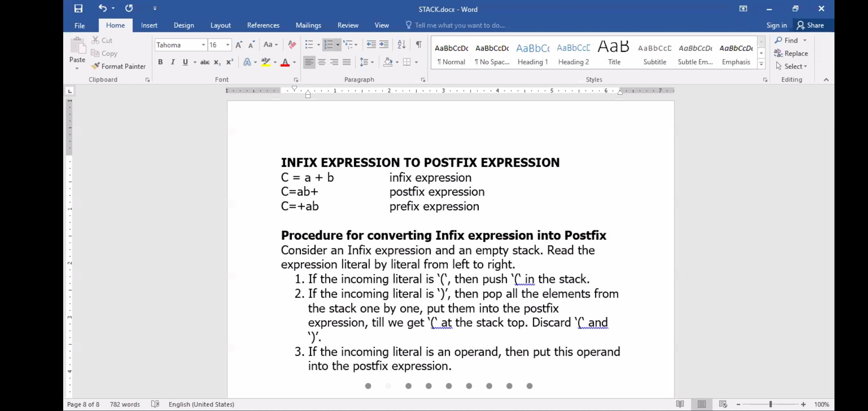
Task: Open the Tahoma font name dropdown
Action: click(x=203, y=45)
